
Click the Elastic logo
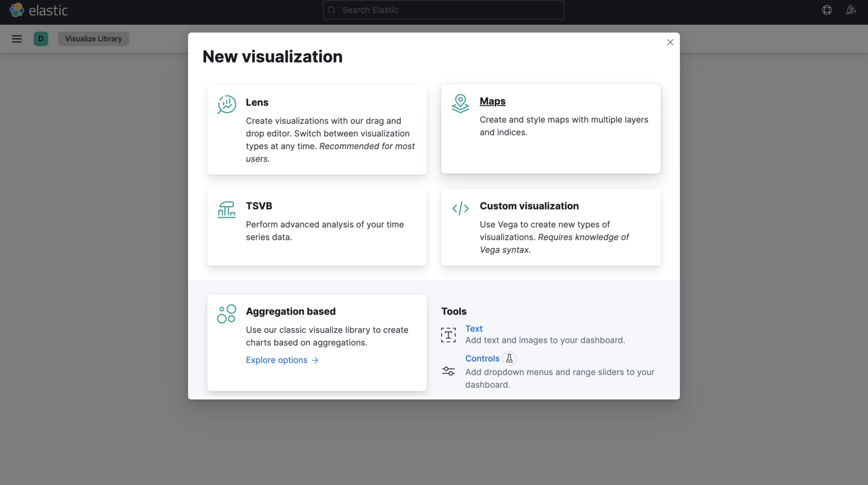(x=39, y=10)
